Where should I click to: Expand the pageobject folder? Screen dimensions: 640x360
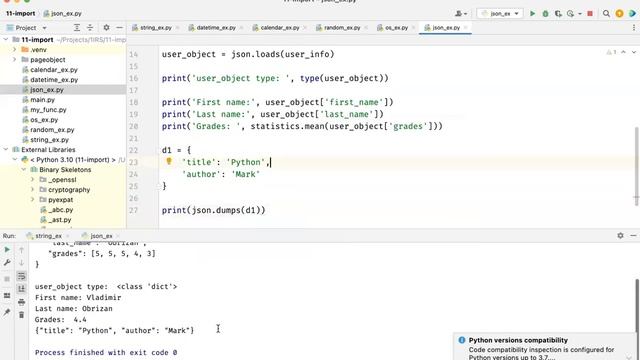click(15, 60)
